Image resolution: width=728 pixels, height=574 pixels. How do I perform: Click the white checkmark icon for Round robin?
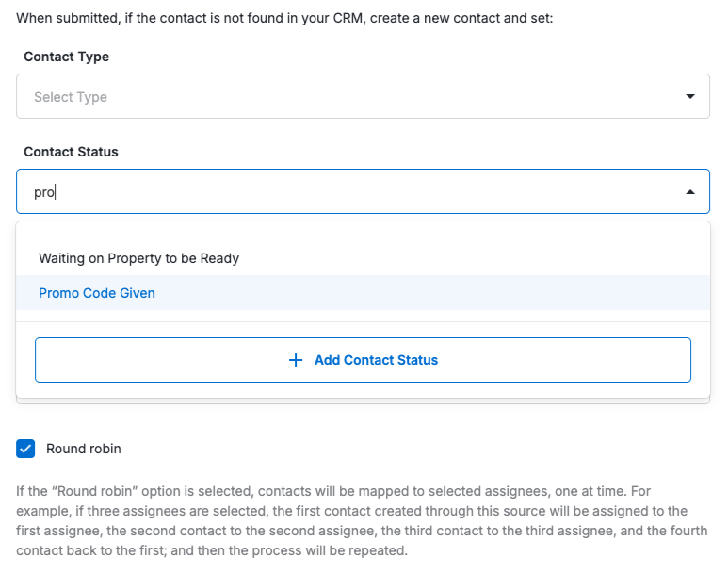25,449
